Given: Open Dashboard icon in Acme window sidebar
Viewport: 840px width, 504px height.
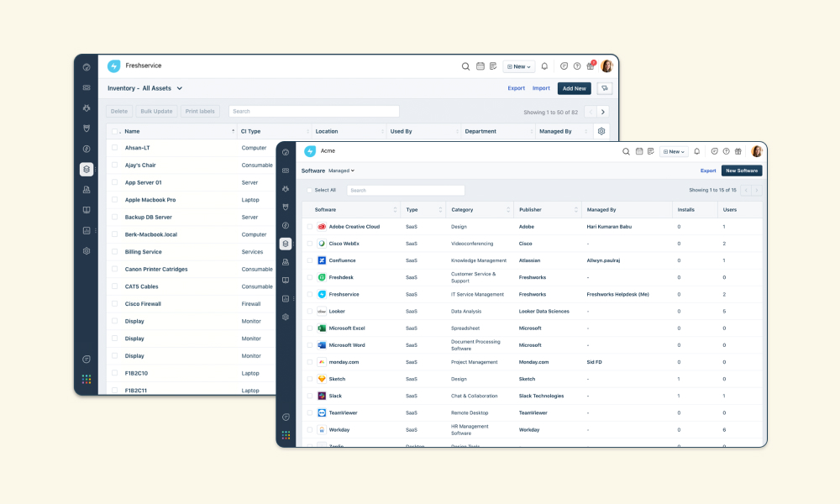Looking at the screenshot, I should [286, 152].
